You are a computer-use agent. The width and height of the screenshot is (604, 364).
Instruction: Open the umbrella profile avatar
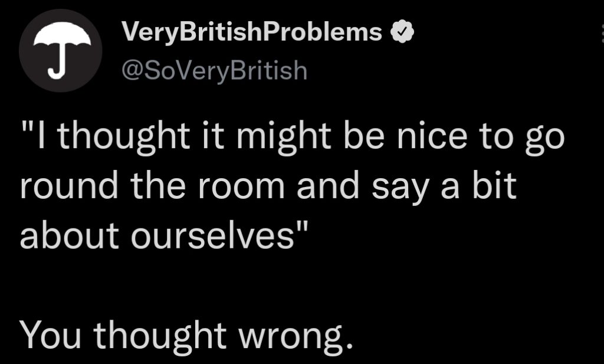(x=61, y=51)
